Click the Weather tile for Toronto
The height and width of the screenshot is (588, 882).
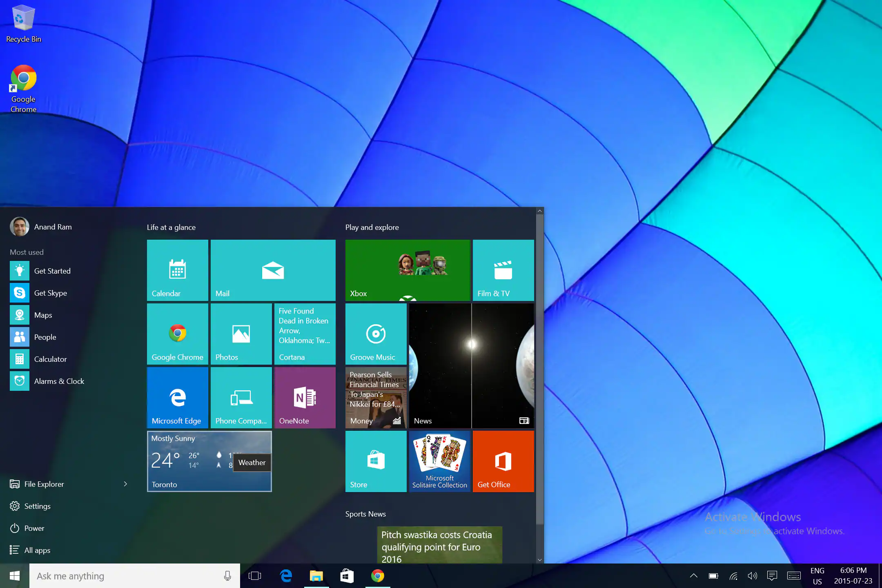pos(209,461)
